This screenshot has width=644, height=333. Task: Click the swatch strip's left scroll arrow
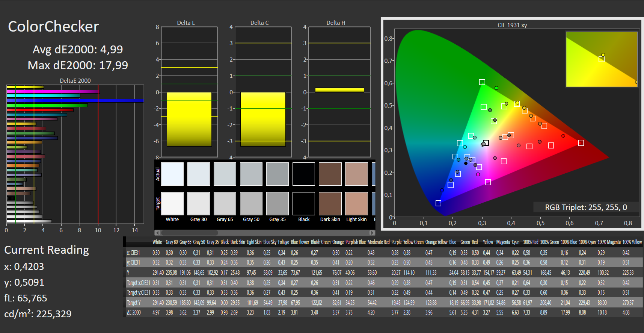157,233
